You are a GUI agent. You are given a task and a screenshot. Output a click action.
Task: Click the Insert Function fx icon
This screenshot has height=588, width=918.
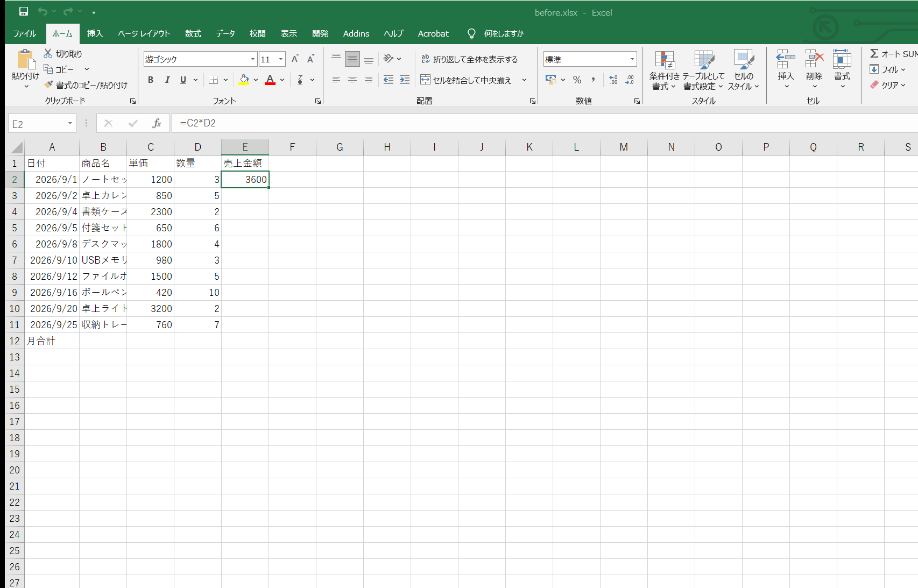[x=157, y=123]
